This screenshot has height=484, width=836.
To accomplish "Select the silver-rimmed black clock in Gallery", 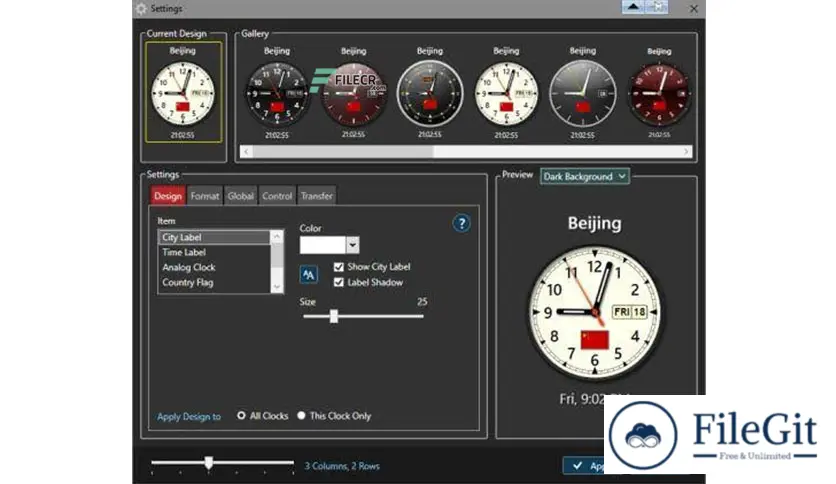I will [429, 92].
